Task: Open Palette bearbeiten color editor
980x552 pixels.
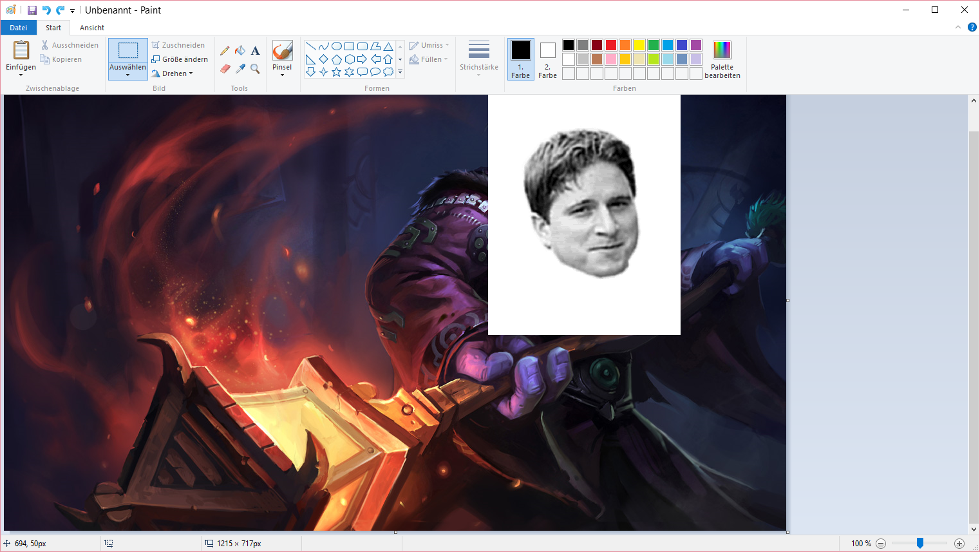Action: tap(722, 59)
